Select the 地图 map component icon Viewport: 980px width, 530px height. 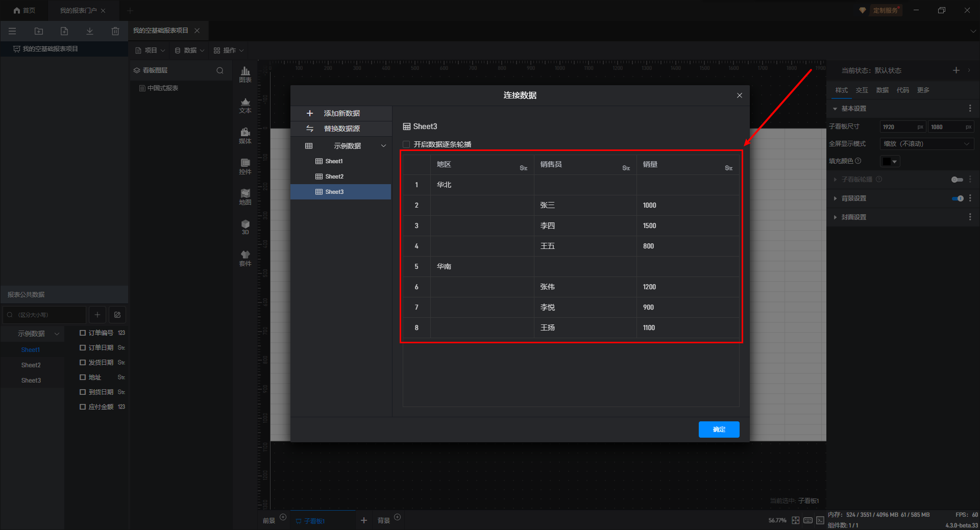[245, 197]
